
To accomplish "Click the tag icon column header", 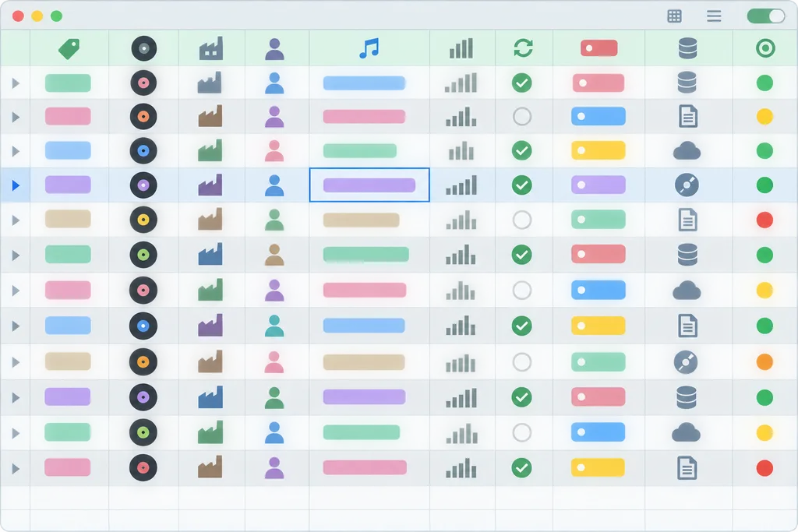I will click(x=69, y=49).
